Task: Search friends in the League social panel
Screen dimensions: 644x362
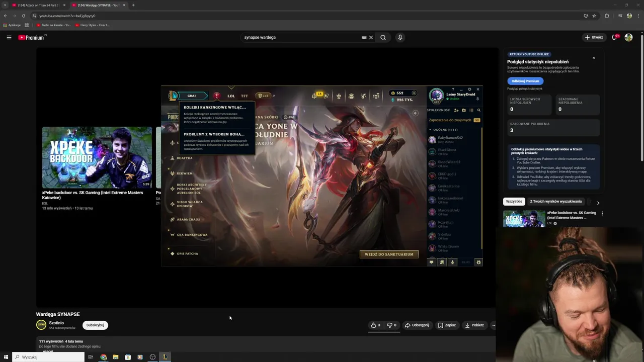Action: (478, 110)
